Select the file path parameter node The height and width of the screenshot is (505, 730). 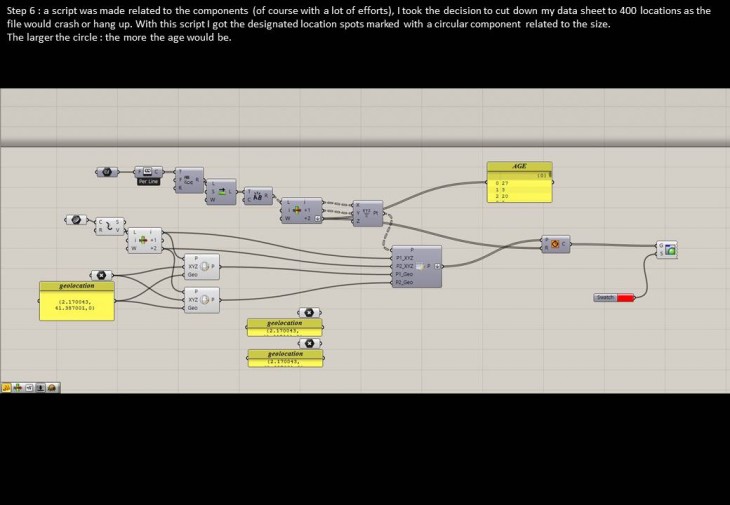pos(107,171)
